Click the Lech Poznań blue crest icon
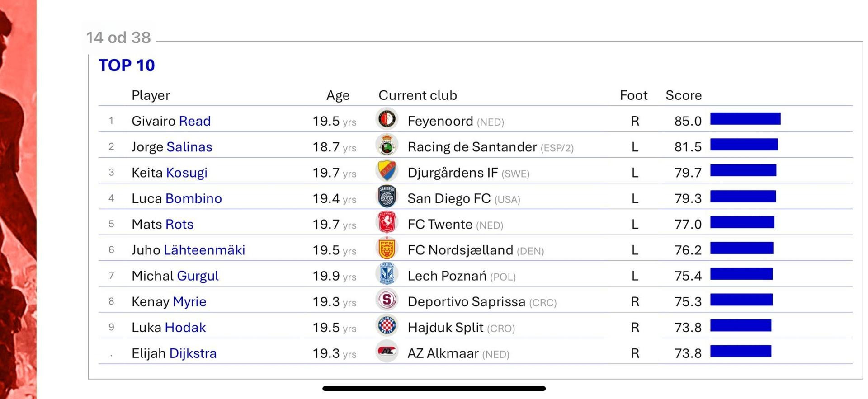 387,274
